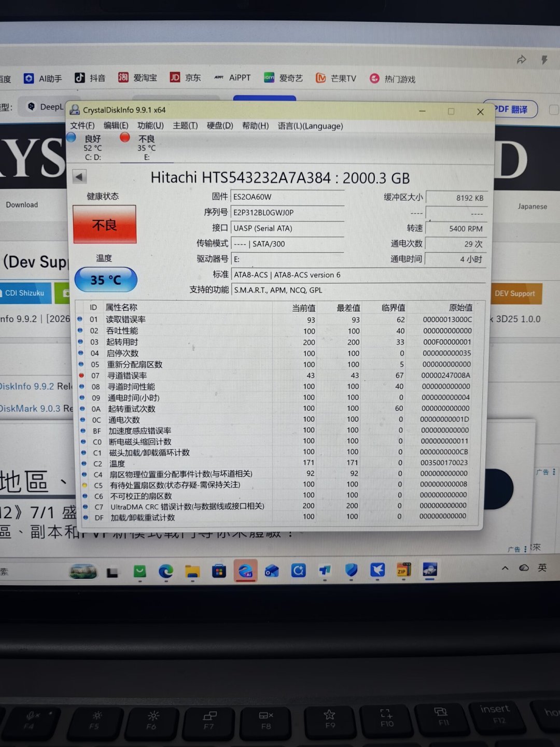Open the 编辑(E) menu
This screenshot has width=560, height=747.
[116, 126]
